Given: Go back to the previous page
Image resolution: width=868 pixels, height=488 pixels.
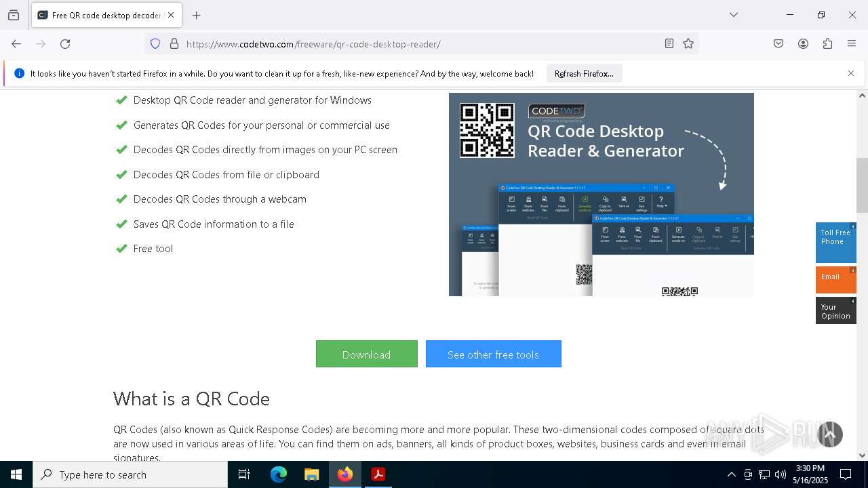Looking at the screenshot, I should pos(16,44).
